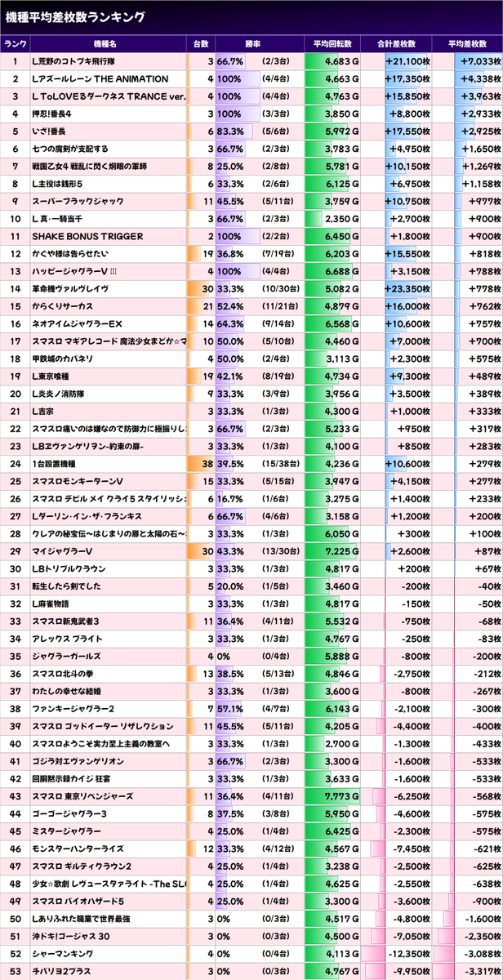Click the 機種平均差枚数ランキング title

76,16
